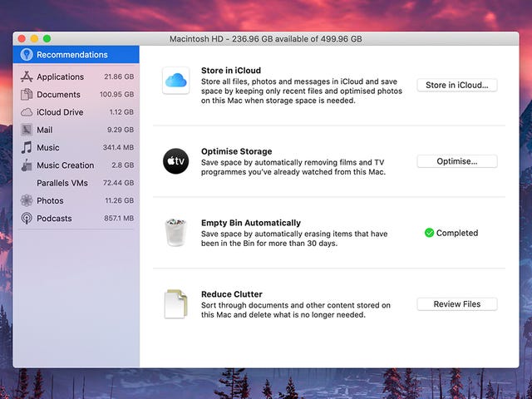The height and width of the screenshot is (399, 532).
Task: Click the 857.1 MB size value
Action: [x=119, y=218]
